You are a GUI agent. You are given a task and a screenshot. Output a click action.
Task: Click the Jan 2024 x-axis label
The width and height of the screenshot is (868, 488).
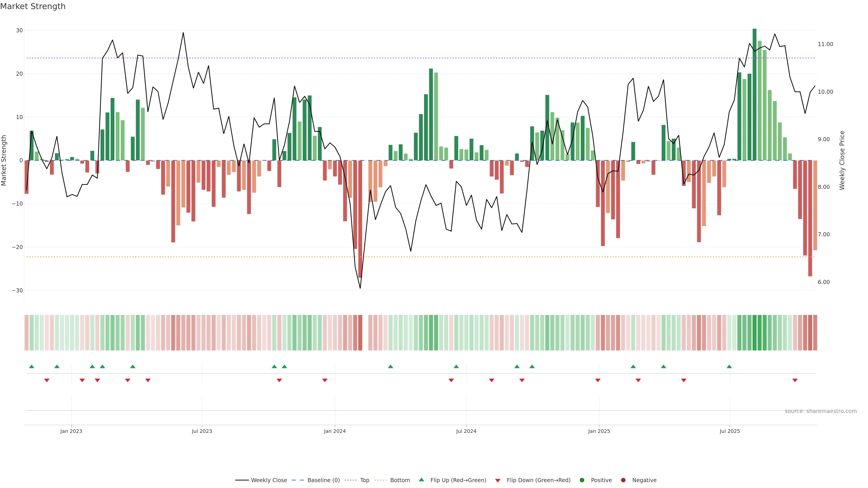pyautogui.click(x=335, y=431)
